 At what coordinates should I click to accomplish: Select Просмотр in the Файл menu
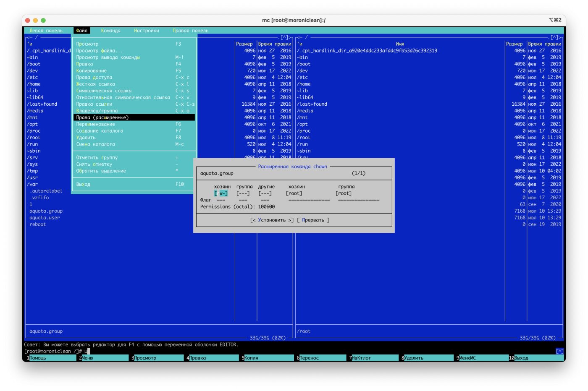pos(134,44)
